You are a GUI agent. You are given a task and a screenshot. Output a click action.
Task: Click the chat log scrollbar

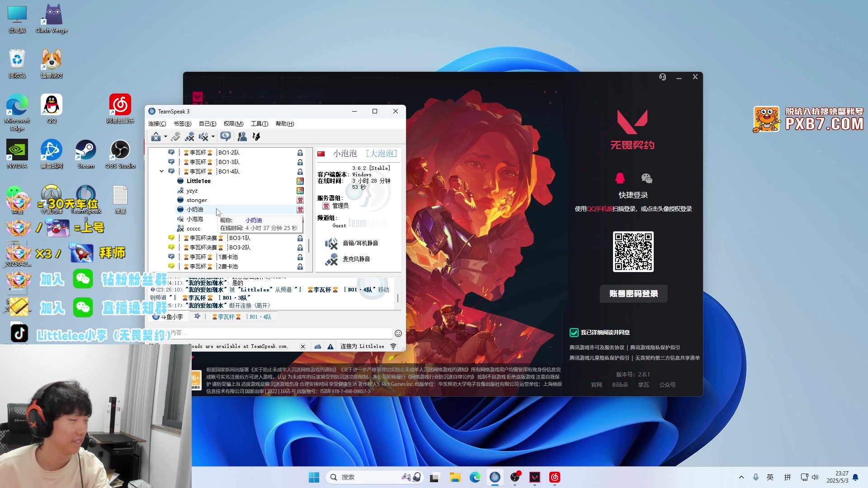[398, 298]
